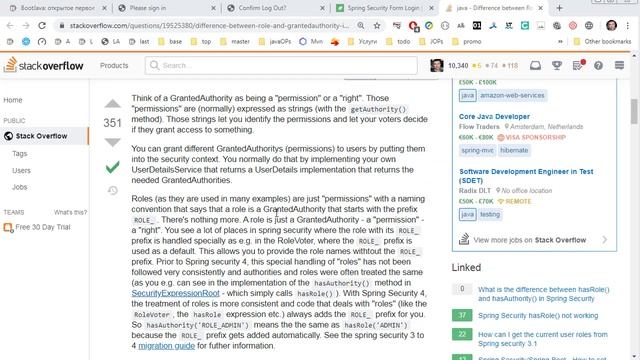Open javaOPs bookmark folder
This screenshot has height=360, width=640.
click(275, 42)
